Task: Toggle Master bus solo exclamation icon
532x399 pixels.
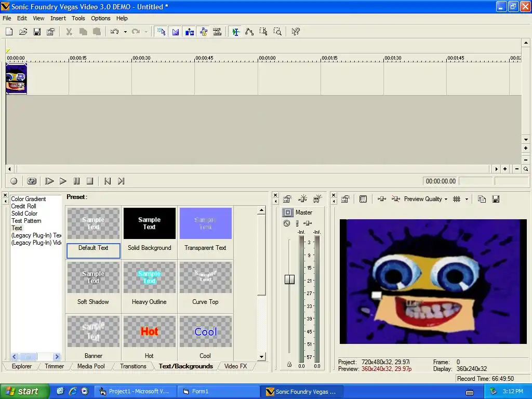Action: (297, 223)
